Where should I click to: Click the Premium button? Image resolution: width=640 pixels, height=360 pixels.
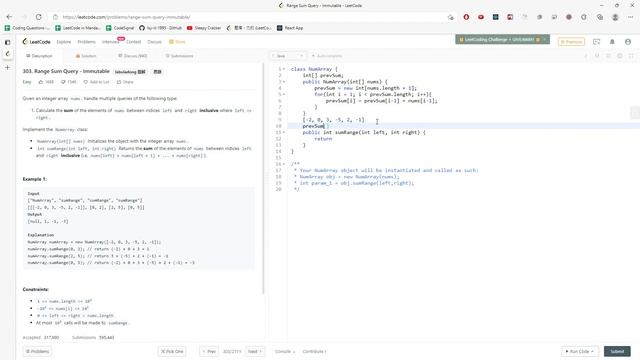point(571,42)
